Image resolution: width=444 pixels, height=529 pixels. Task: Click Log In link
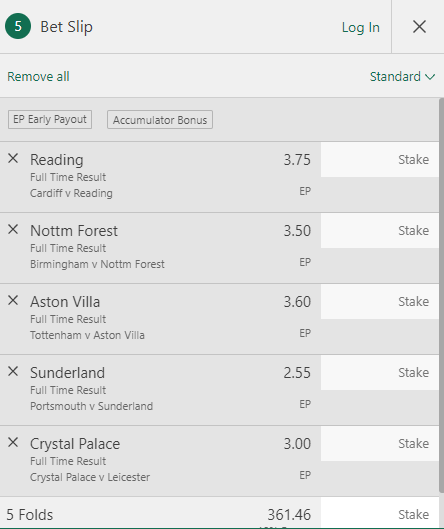[x=361, y=27]
